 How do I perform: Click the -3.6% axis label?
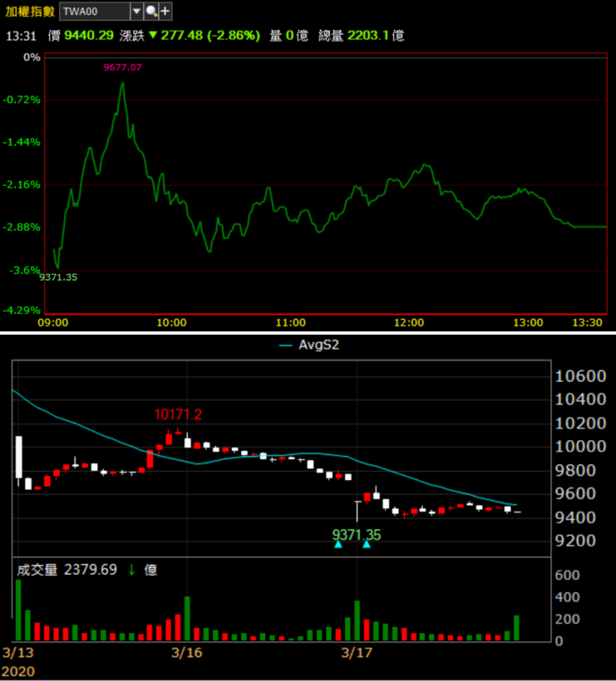click(25, 270)
